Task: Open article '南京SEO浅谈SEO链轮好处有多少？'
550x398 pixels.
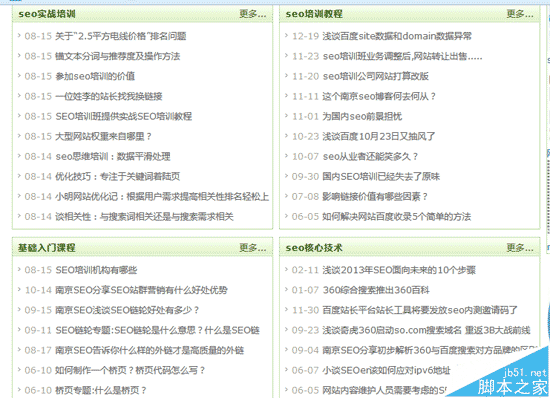Action: [127, 310]
